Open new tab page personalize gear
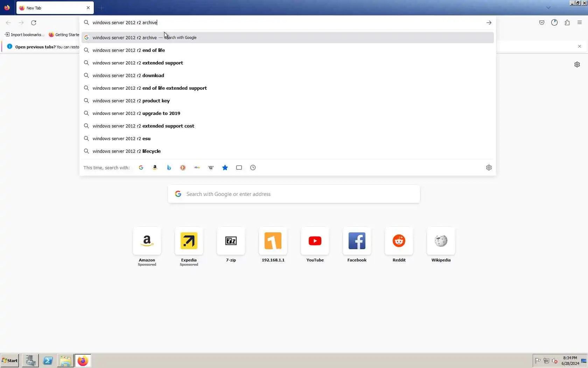 click(x=577, y=64)
